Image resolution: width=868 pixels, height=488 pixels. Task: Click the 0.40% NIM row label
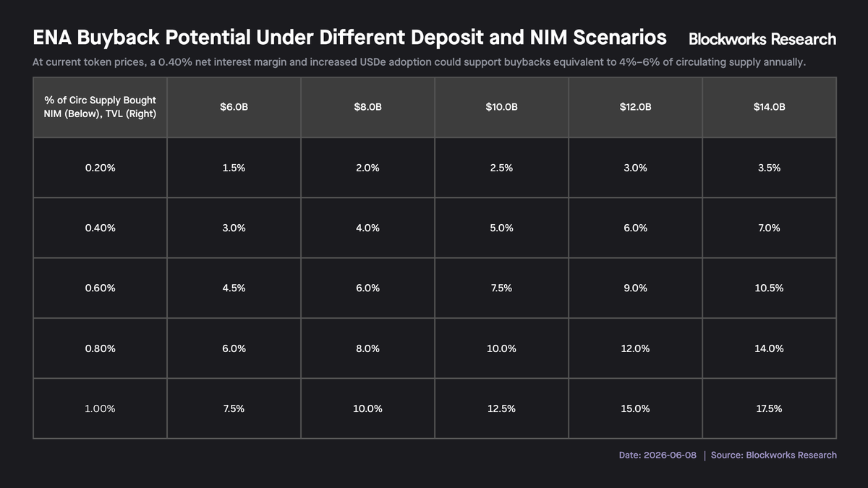pyautogui.click(x=100, y=228)
